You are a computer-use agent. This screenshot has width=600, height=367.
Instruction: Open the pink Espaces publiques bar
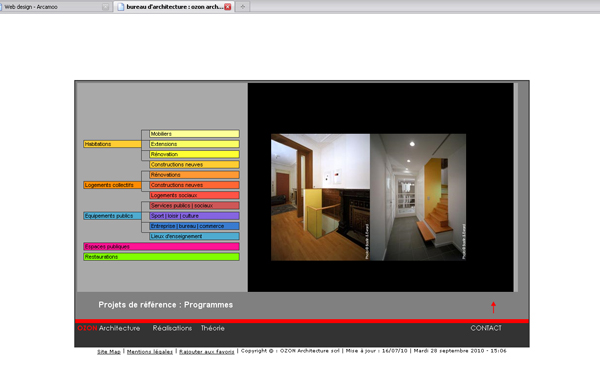click(x=161, y=247)
